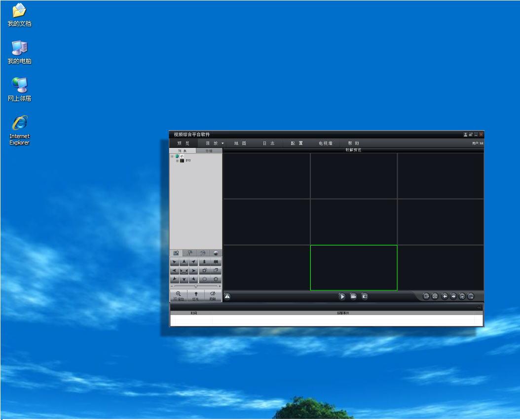Click the alarm warning triangle icon
Viewport: 520px width, 420px height.
tap(227, 297)
